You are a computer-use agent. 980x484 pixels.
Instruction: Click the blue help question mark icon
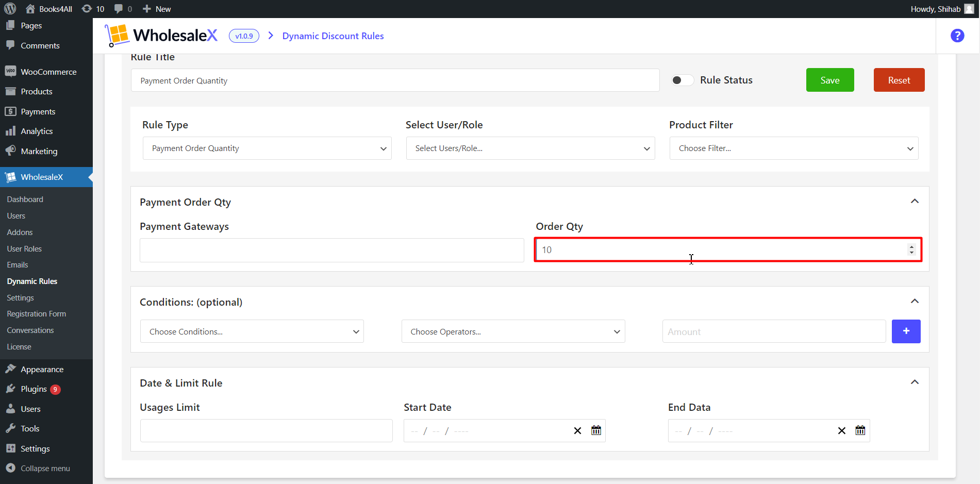pyautogui.click(x=957, y=36)
